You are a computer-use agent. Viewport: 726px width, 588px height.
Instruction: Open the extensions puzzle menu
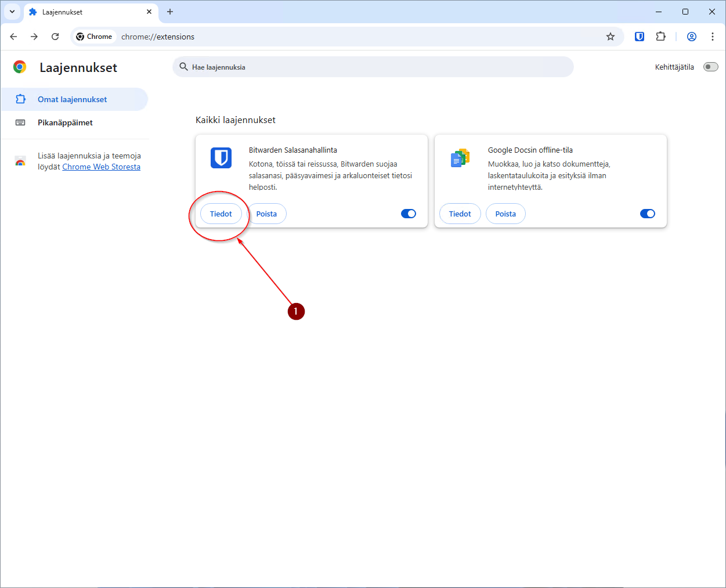pos(660,37)
